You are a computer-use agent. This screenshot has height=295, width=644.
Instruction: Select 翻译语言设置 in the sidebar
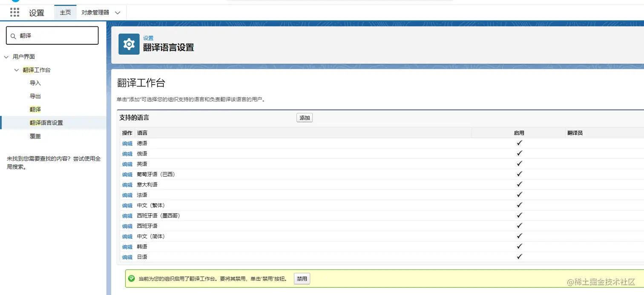point(46,123)
